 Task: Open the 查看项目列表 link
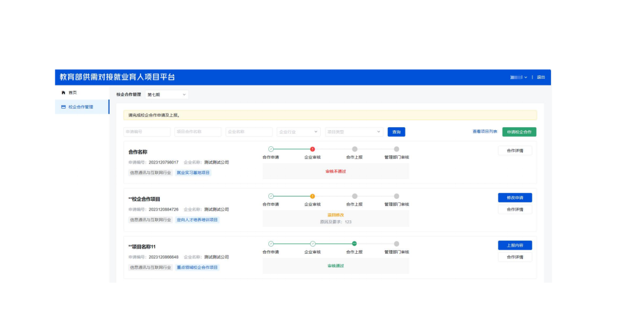point(485,131)
